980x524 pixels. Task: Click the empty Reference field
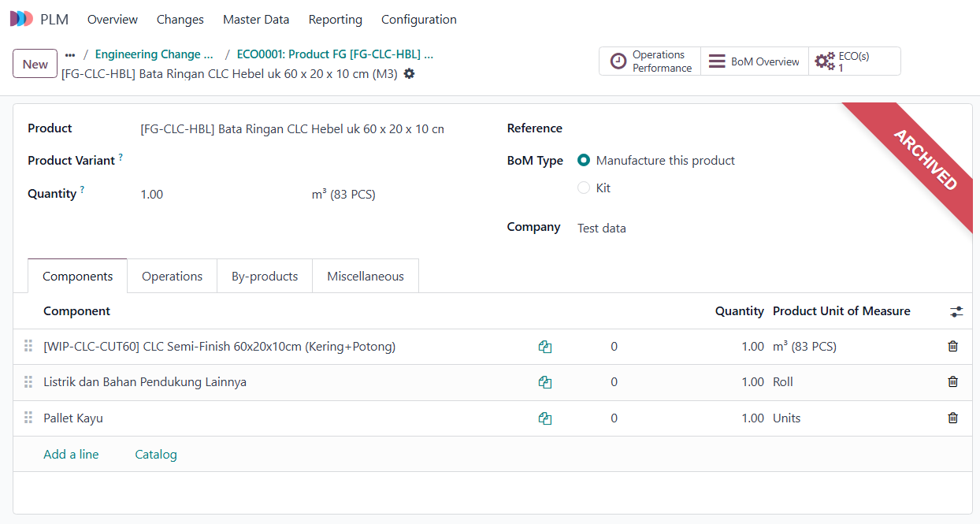click(x=768, y=128)
